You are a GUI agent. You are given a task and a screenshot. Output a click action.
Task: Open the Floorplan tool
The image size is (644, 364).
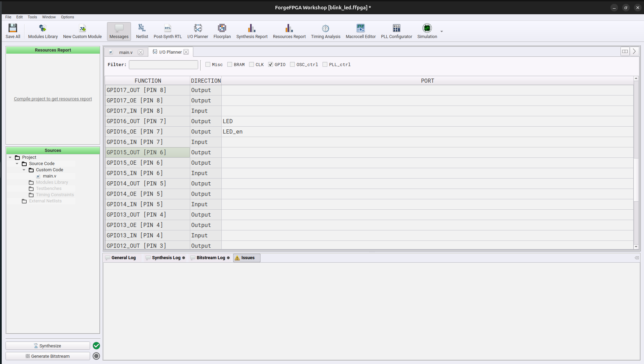[x=222, y=31]
